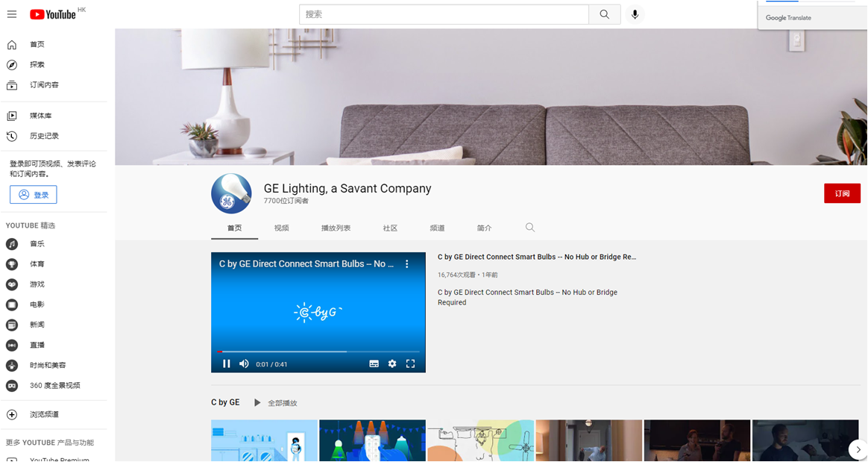The height and width of the screenshot is (462, 868).
Task: Click the search magnifier button
Action: point(605,14)
